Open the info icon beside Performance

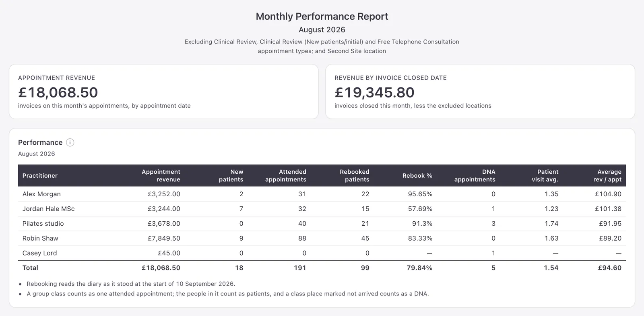pyautogui.click(x=70, y=142)
